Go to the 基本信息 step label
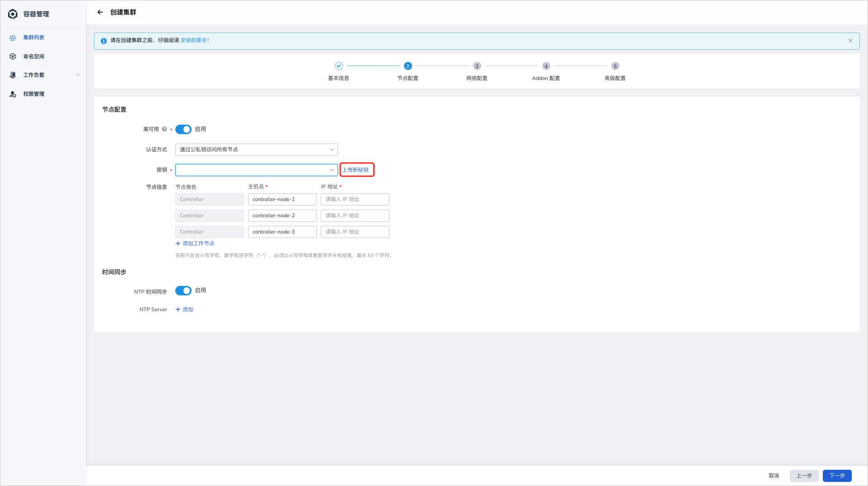The height and width of the screenshot is (486, 868). [338, 78]
